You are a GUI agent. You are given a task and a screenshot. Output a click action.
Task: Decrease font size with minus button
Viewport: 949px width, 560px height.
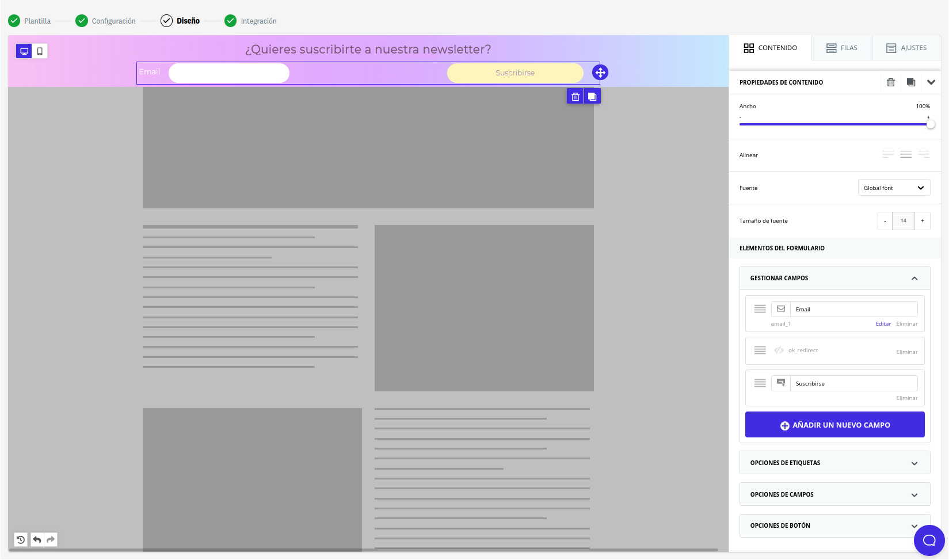pyautogui.click(x=885, y=221)
